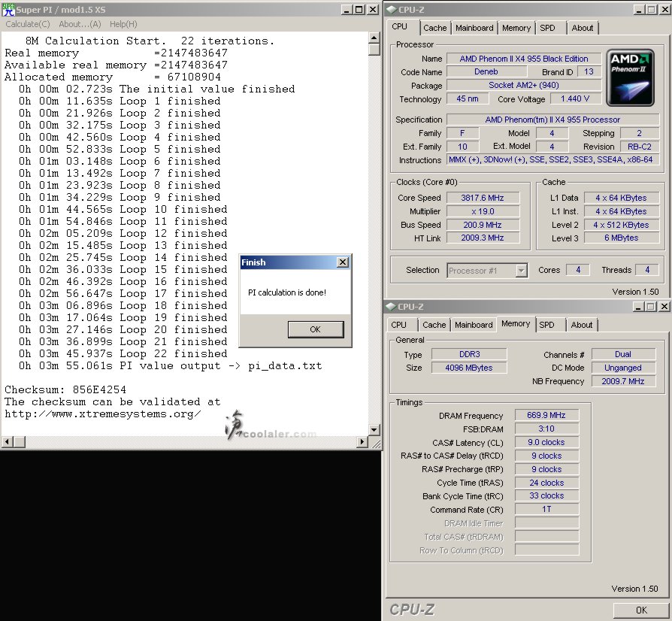Click the scroll down arrow in Super PI
Viewport: 672px width, 621px height.
(374, 429)
